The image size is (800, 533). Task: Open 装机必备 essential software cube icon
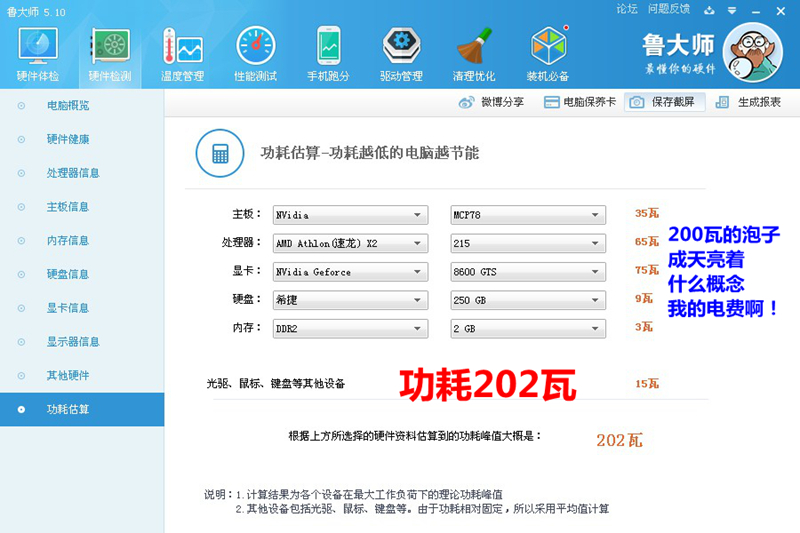coord(548,46)
